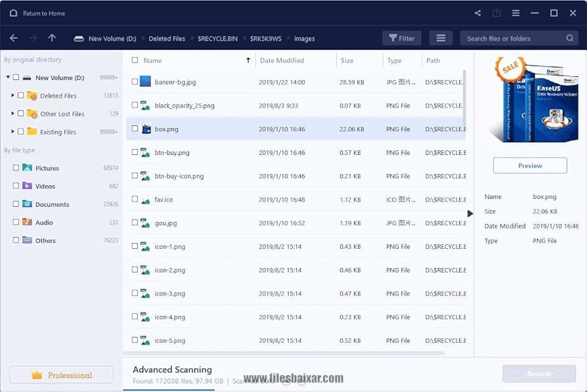Click the Others file type icon
This screenshot has height=392, width=587.
[27, 240]
